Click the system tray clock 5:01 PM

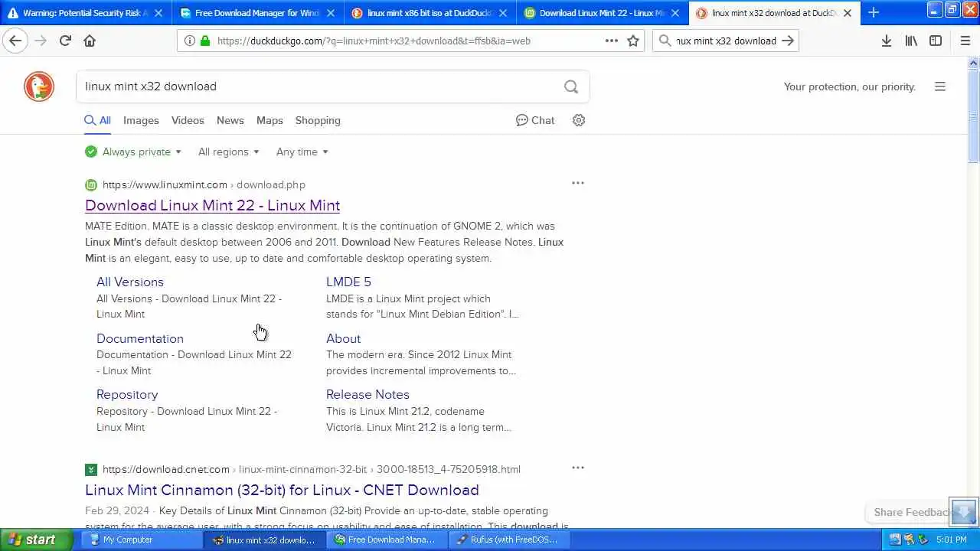point(952,540)
